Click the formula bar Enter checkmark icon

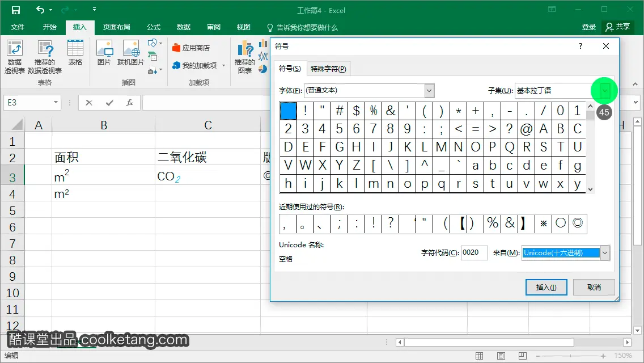(x=109, y=102)
